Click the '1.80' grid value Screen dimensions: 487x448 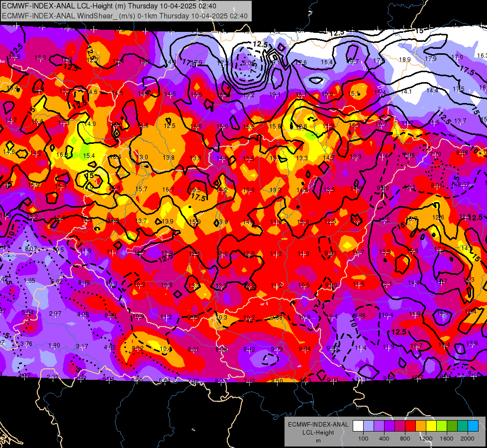tap(54, 345)
